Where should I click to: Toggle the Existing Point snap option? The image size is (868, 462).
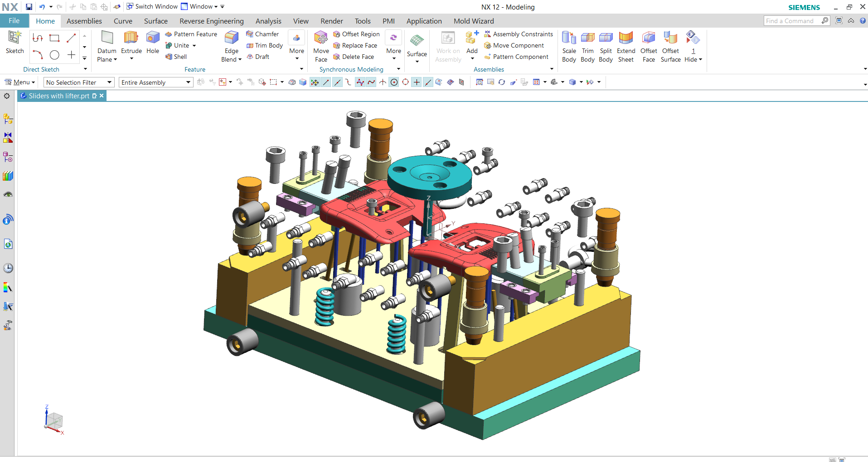coord(417,82)
